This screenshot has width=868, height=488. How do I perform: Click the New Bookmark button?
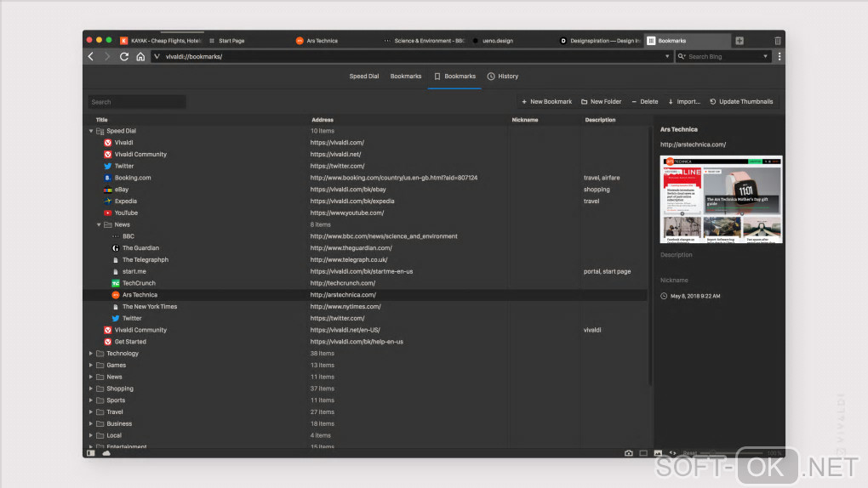pos(547,102)
